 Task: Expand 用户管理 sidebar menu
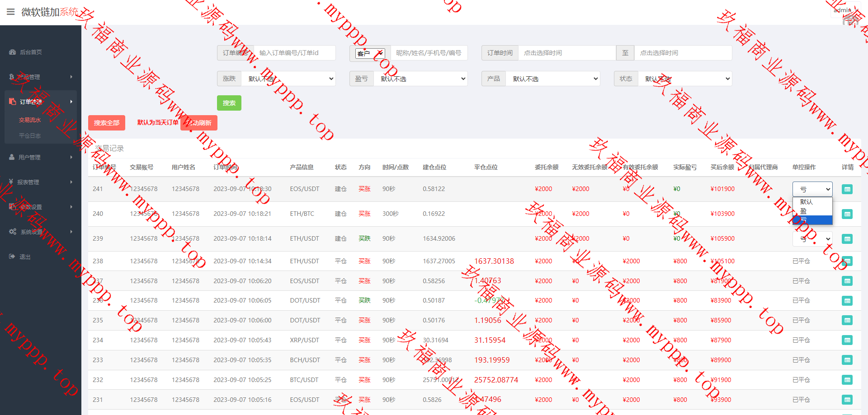pyautogui.click(x=41, y=157)
